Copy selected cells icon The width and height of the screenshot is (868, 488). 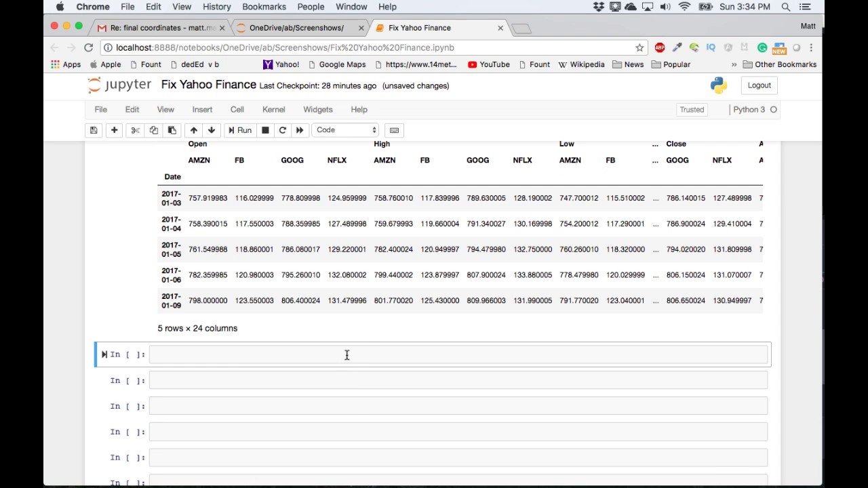click(153, 130)
